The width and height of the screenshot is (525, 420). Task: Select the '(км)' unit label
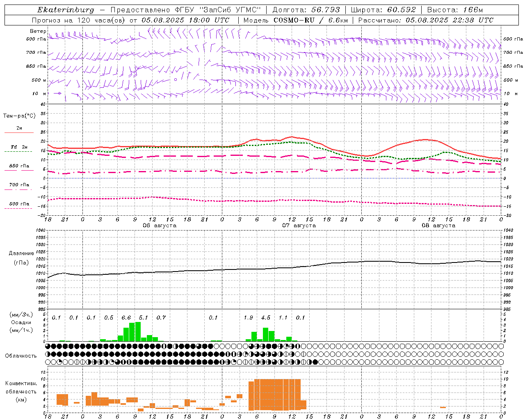tap(21, 399)
